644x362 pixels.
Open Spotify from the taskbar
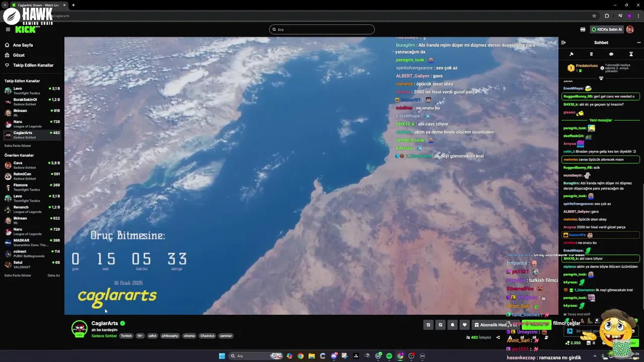389,356
